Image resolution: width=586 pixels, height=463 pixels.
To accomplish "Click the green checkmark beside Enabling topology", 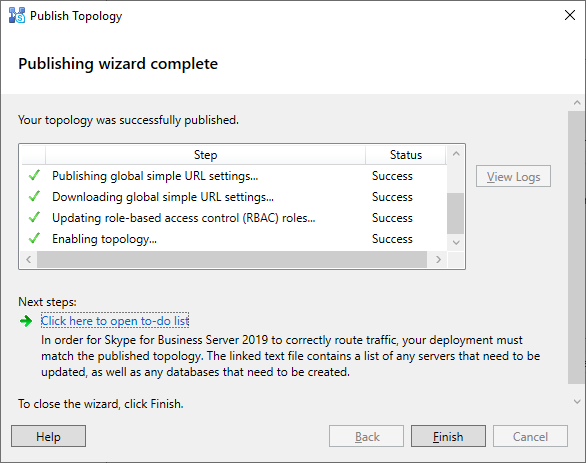I will pyautogui.click(x=34, y=238).
